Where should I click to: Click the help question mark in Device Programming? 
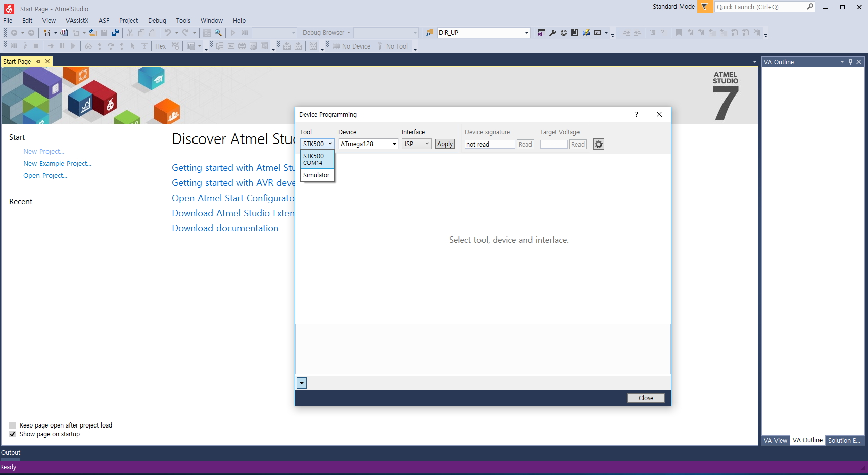[637, 114]
